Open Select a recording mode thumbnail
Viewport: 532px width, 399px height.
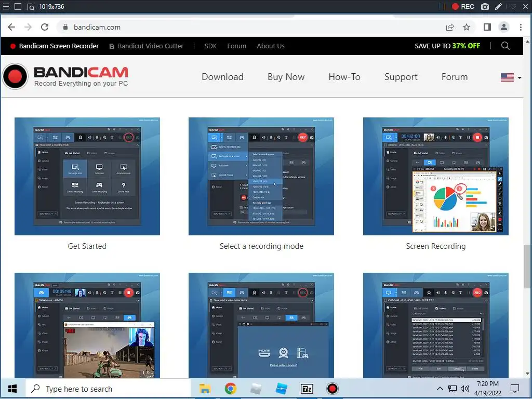point(261,176)
